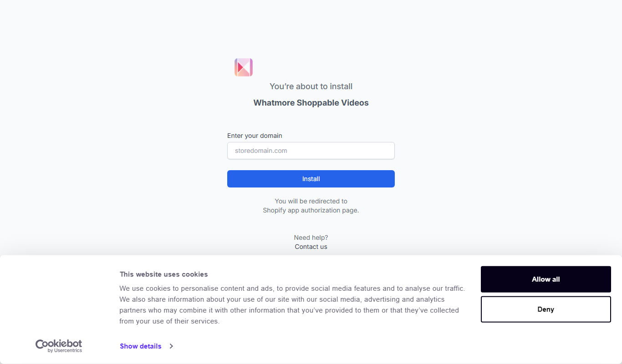Screen dimensions: 622x364
Task: Expand cookie details via the chevron arrow
Action: 171,346
